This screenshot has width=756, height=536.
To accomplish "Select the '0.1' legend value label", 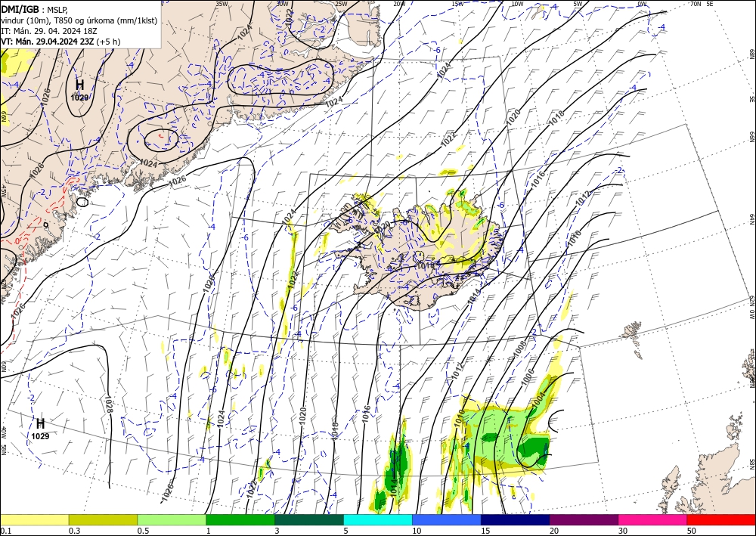I will click(5, 531).
